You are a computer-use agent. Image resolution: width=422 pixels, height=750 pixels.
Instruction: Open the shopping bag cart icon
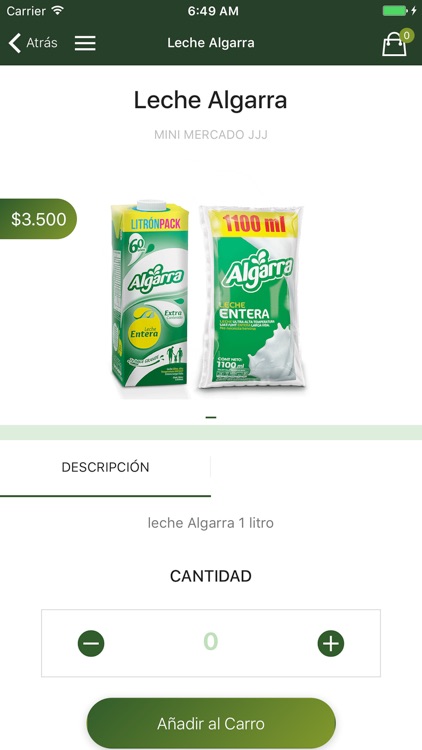coord(394,44)
